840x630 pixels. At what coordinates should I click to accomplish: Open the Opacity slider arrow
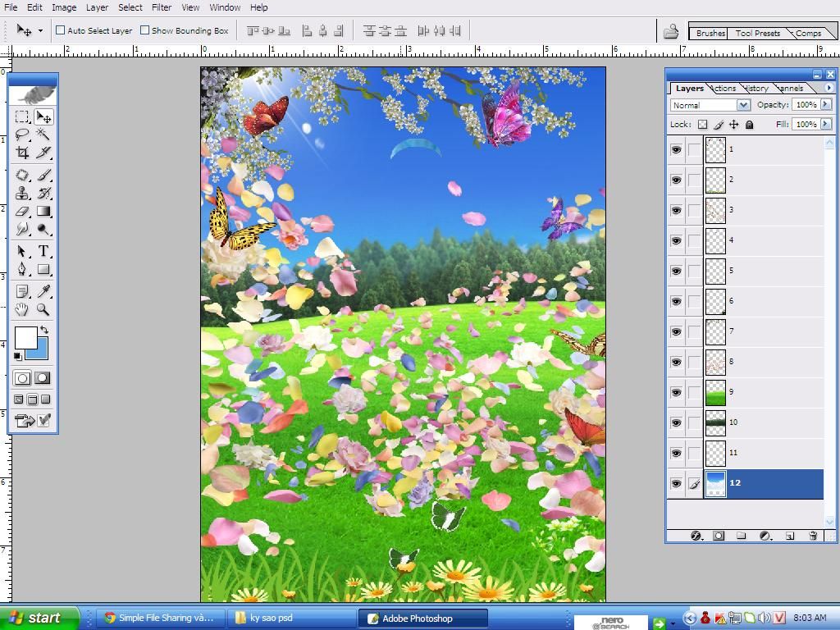click(825, 104)
